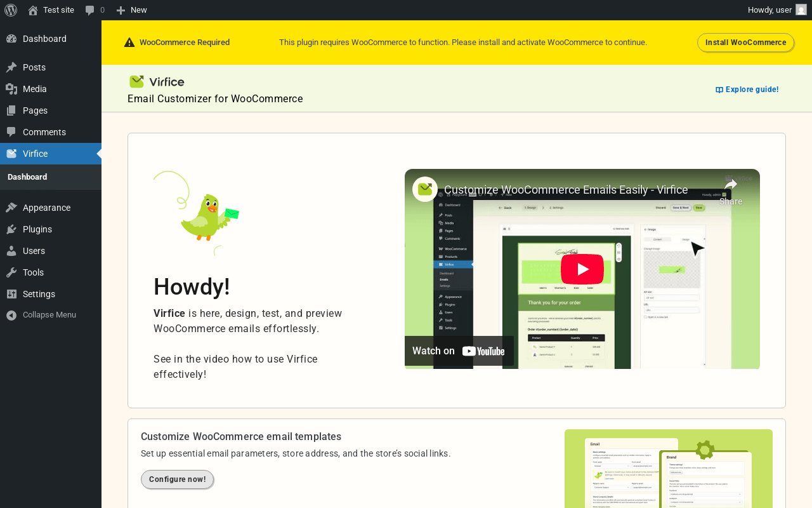Click the Settings menu item
This screenshot has height=508, width=812.
(x=51, y=294)
